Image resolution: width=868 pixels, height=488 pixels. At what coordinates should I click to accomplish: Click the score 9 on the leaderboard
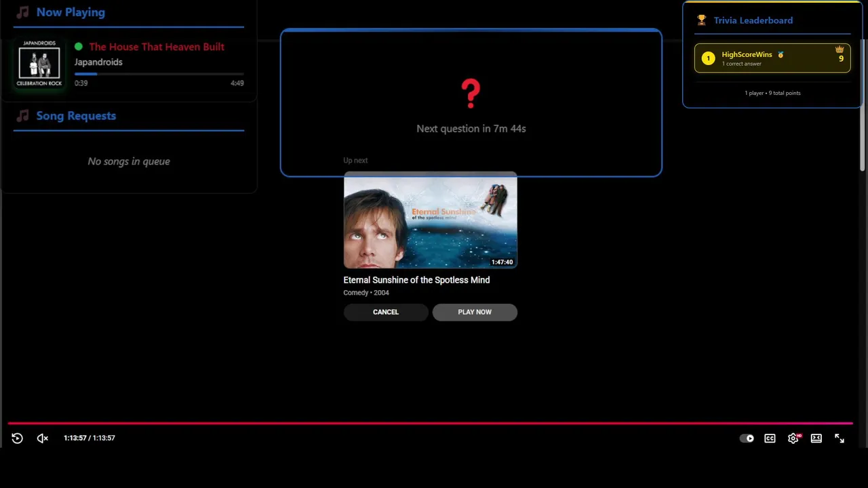pyautogui.click(x=841, y=59)
